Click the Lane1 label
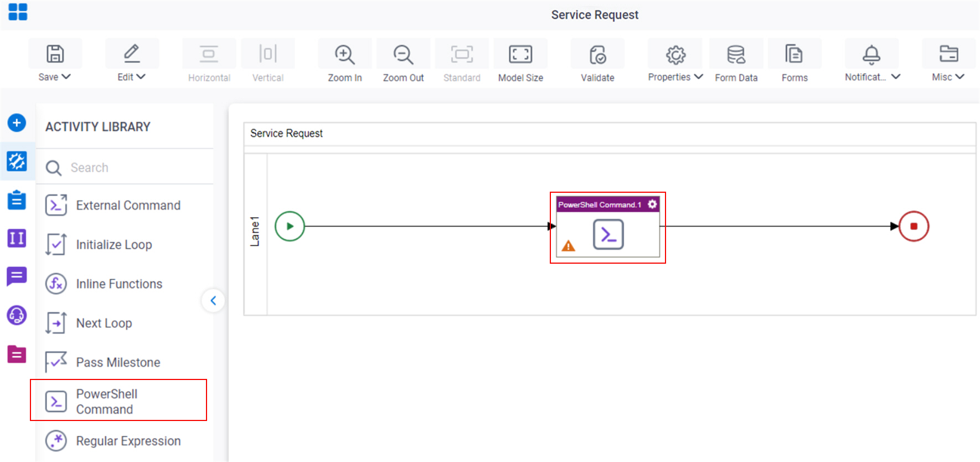The width and height of the screenshot is (980, 462). (255, 232)
